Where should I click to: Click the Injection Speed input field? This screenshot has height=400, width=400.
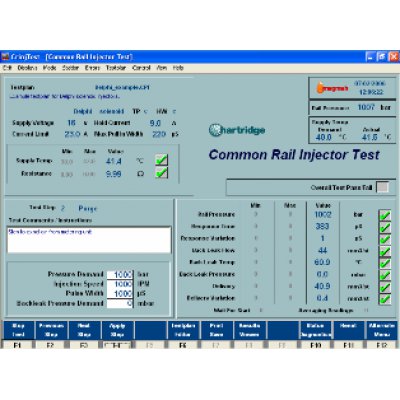120,284
